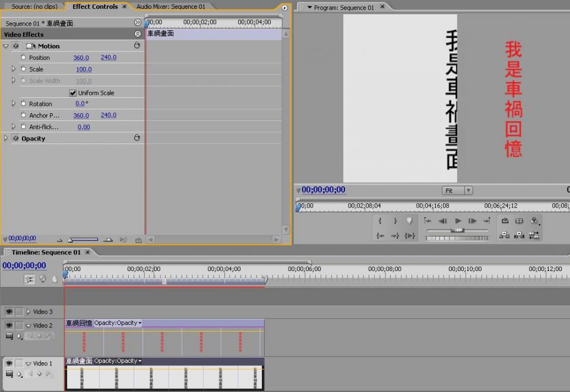Click the Trim monitor icon
The image size is (570, 392).
click(x=534, y=235)
